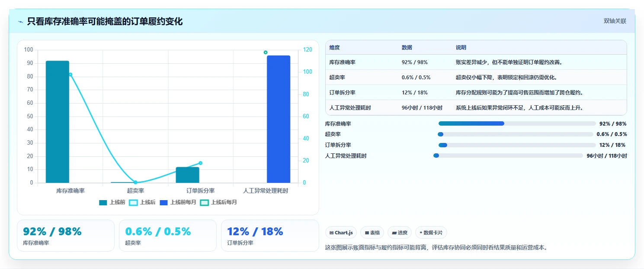Click the lightning icon beside the card title

click(x=20, y=22)
